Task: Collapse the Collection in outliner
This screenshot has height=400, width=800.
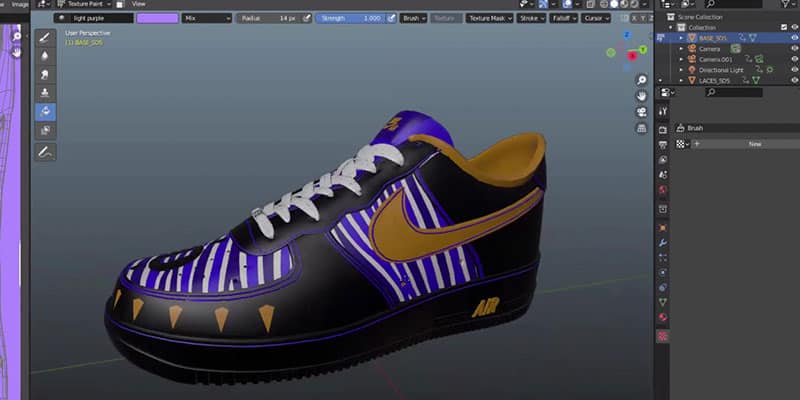Action: coord(671,28)
